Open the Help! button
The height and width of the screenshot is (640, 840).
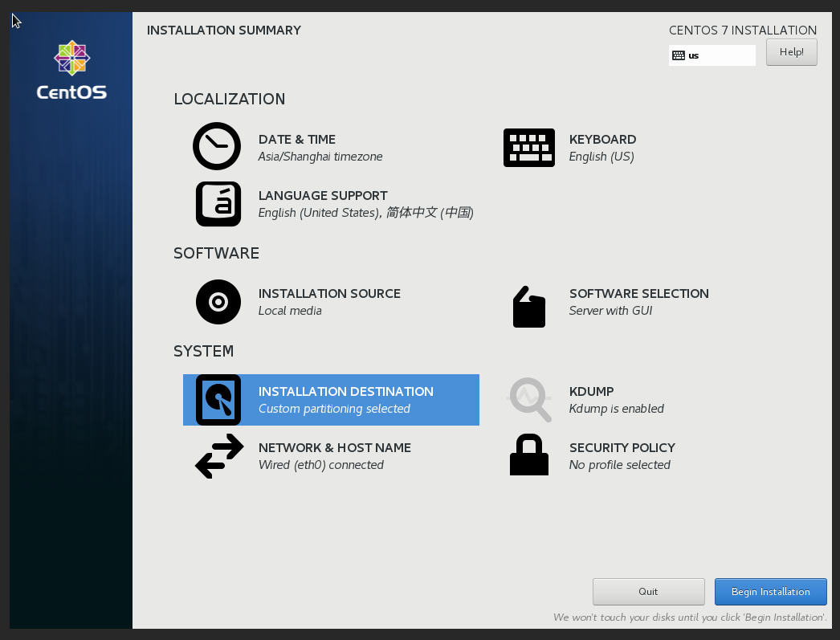click(x=791, y=52)
